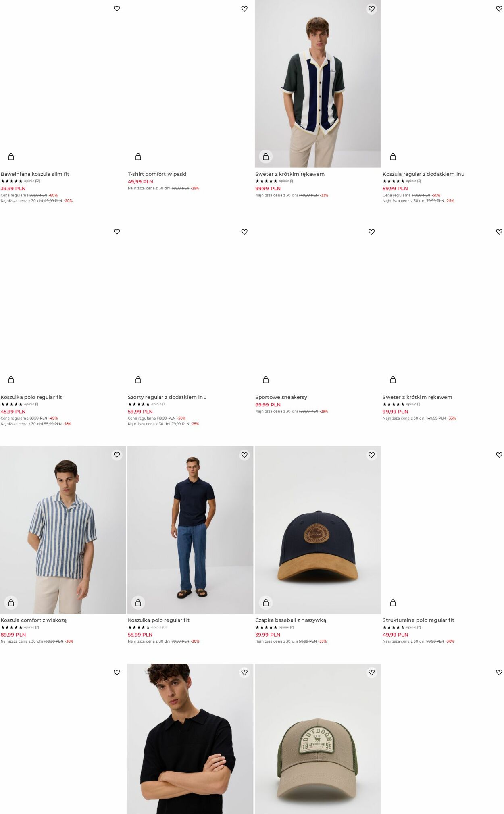Open Szorty regular z dodatkiem lnu product
Image resolution: width=504 pixels, height=814 pixels.
[167, 397]
